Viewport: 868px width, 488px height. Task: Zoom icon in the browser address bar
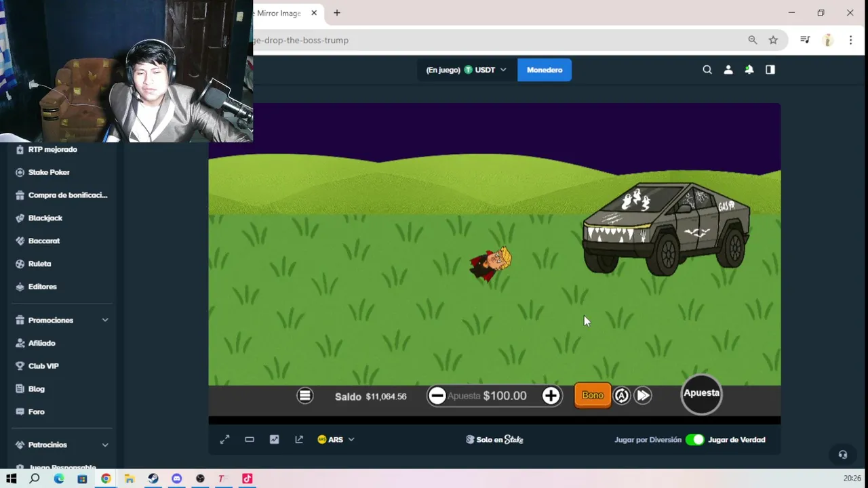click(x=753, y=40)
